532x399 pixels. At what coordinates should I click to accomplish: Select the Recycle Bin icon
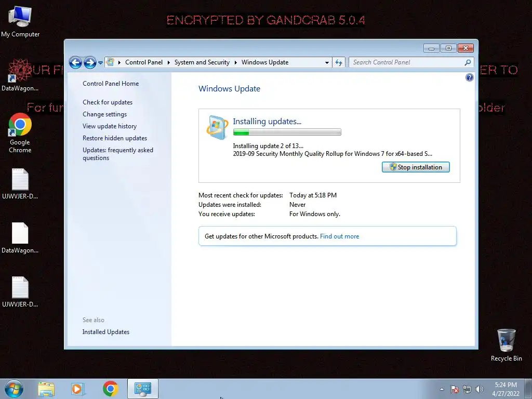click(506, 345)
